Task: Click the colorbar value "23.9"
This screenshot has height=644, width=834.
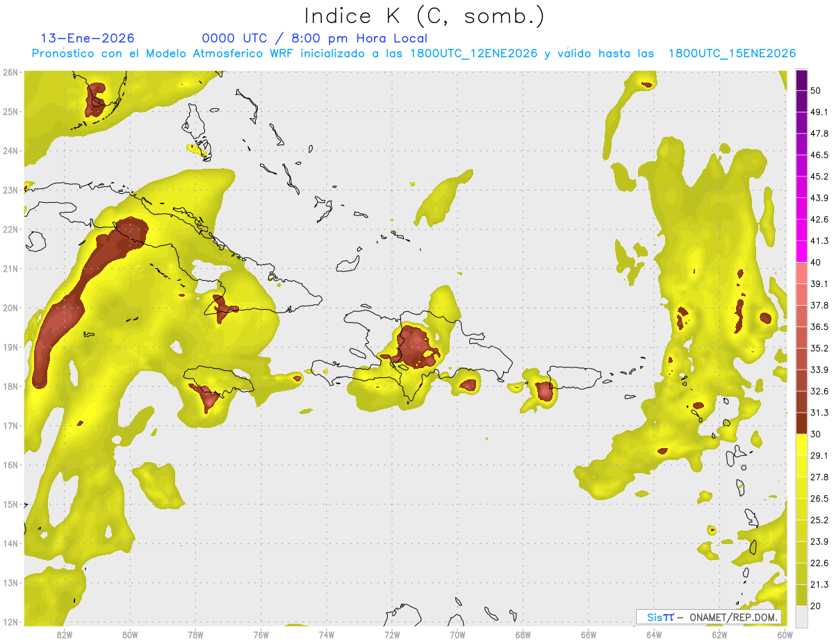Action: tap(819, 541)
